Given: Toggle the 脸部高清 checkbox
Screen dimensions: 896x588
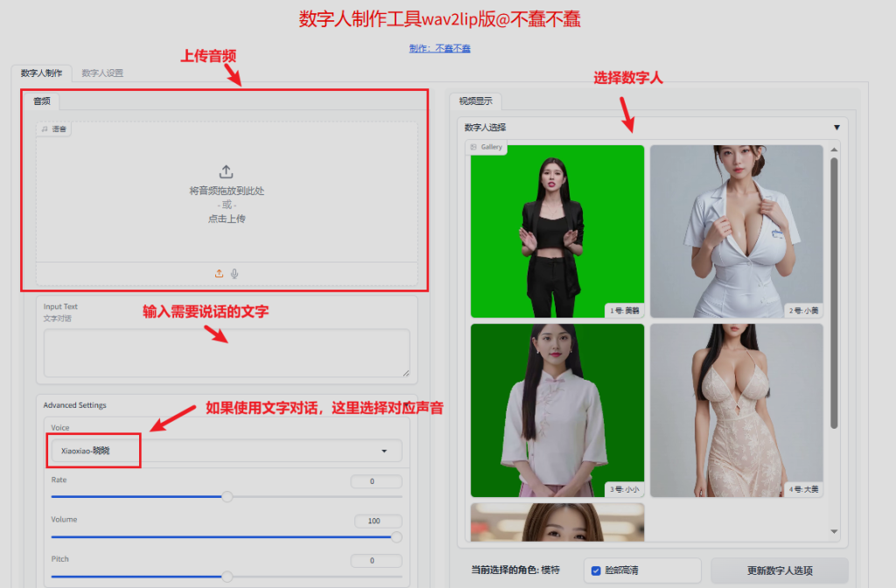Looking at the screenshot, I should 596,570.
